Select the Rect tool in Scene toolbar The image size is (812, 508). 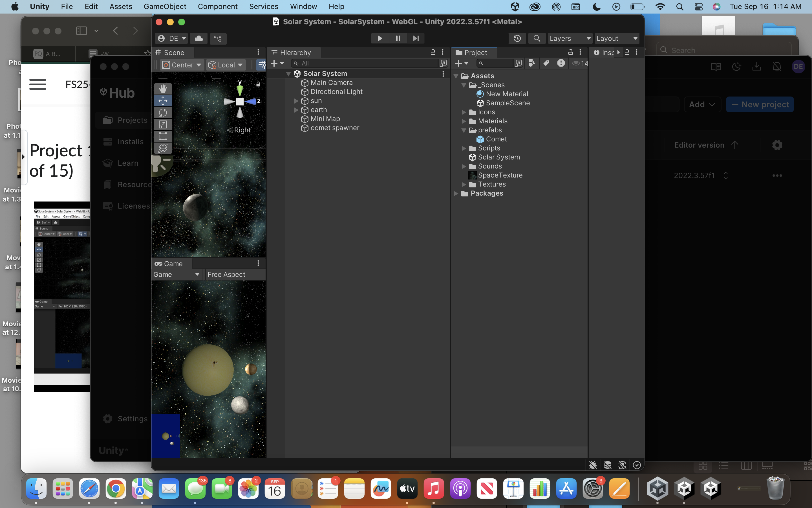pos(163,136)
